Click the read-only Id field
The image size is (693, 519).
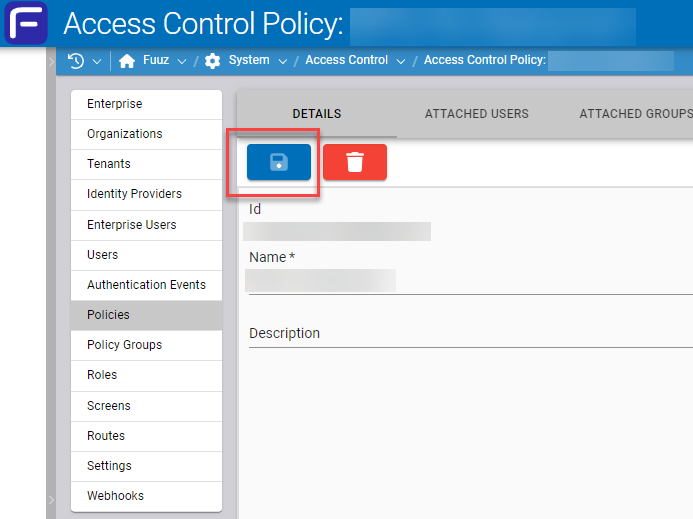337,232
